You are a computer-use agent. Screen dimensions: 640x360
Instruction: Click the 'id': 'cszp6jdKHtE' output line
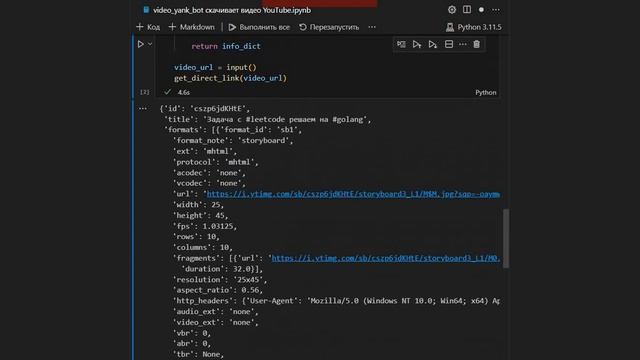tap(204, 109)
